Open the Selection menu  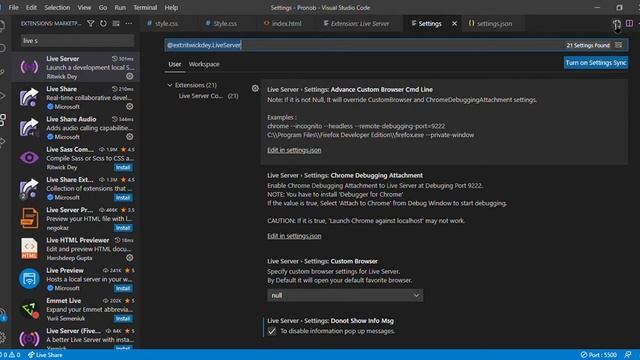[x=57, y=7]
